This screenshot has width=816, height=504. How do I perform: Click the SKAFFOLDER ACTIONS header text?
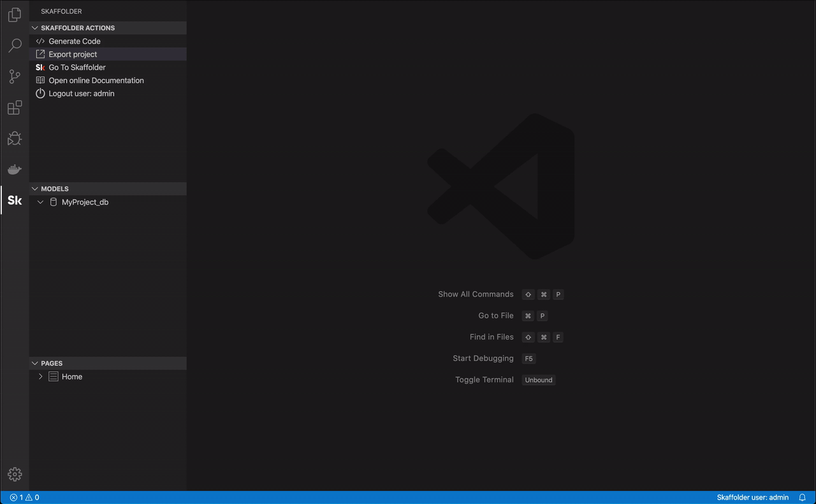click(x=78, y=28)
